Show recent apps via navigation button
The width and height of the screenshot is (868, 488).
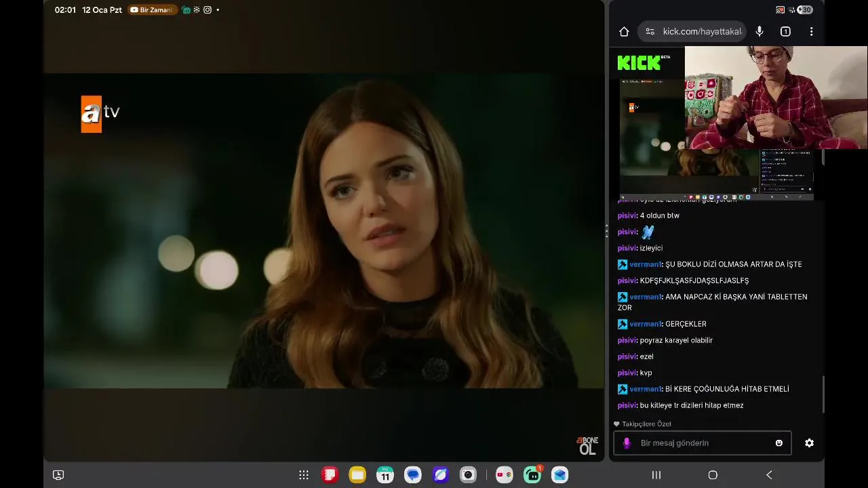tap(656, 475)
